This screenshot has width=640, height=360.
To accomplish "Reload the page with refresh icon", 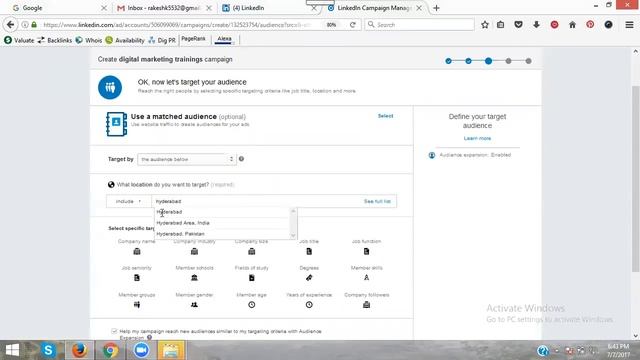I will (353, 24).
